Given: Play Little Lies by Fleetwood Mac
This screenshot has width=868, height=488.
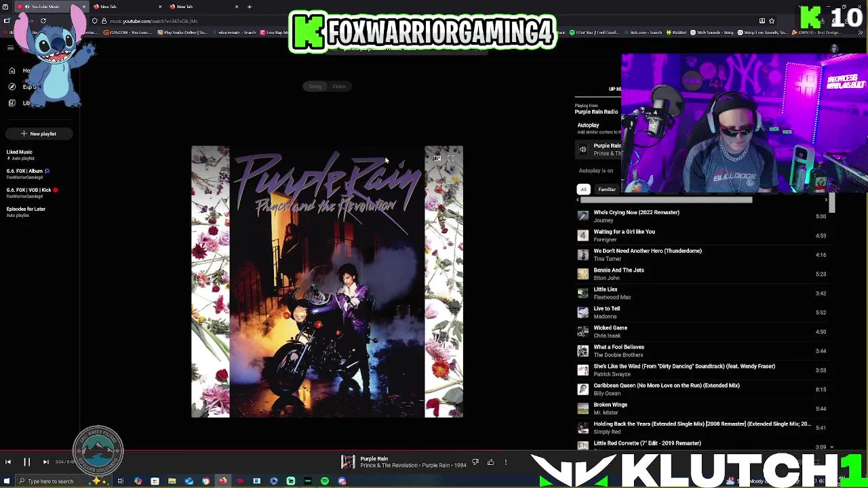Looking at the screenshot, I should pos(701,293).
